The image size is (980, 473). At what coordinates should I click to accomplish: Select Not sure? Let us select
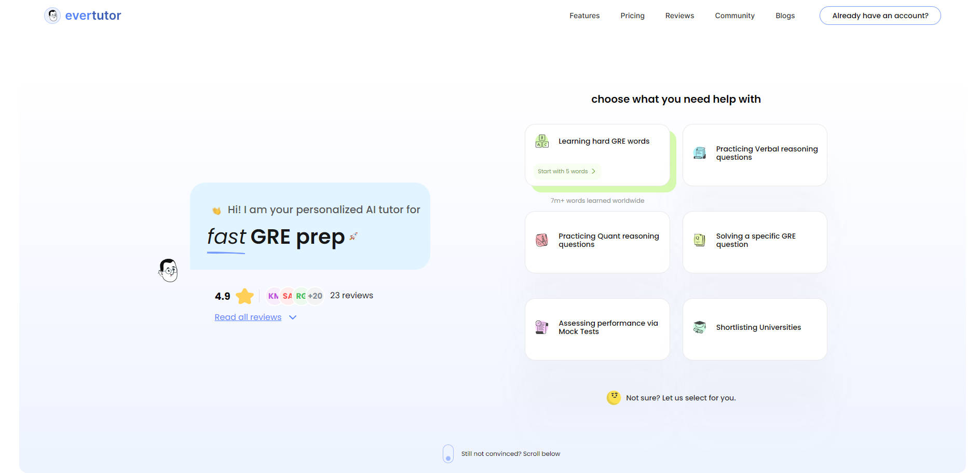point(680,398)
